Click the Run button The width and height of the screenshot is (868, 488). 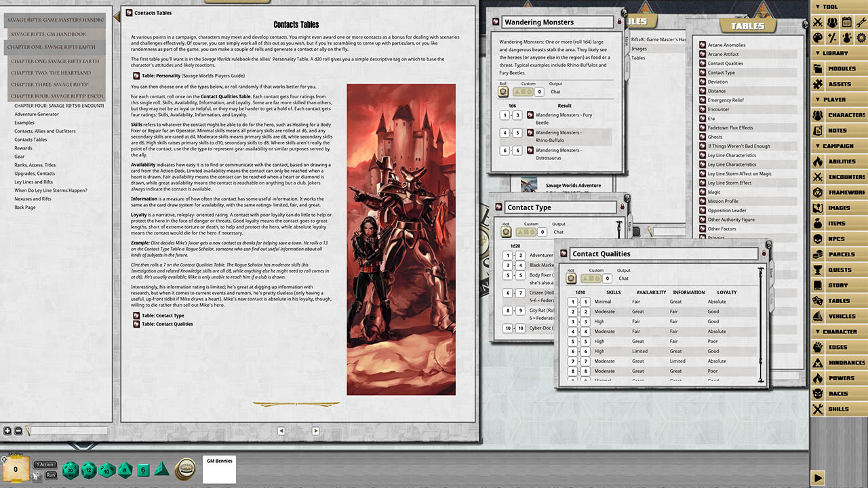click(51, 475)
